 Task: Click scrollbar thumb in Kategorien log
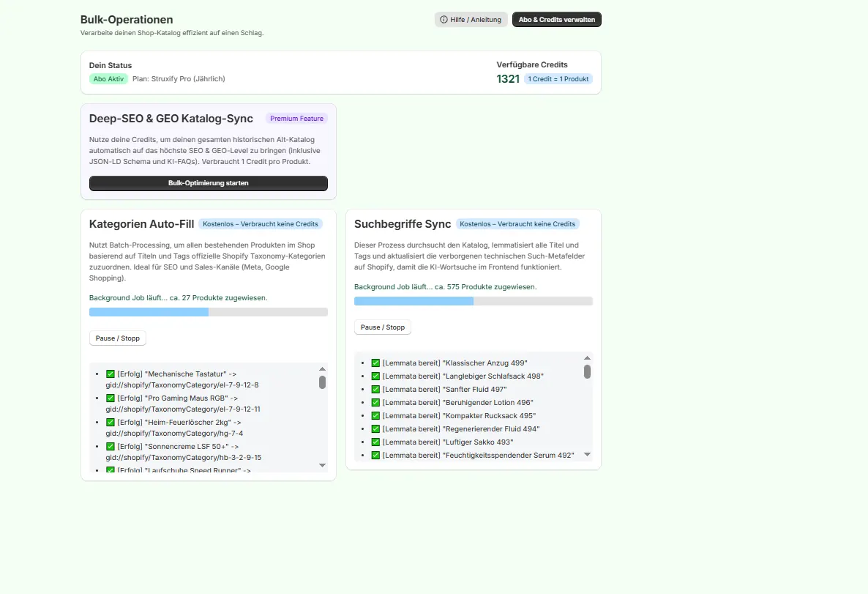coord(322,382)
